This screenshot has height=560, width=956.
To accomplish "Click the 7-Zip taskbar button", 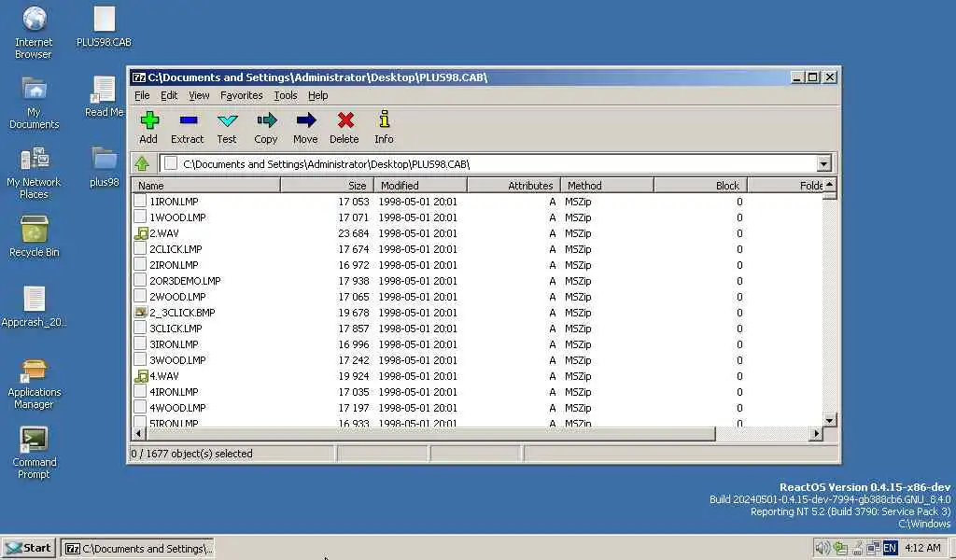I will click(138, 549).
